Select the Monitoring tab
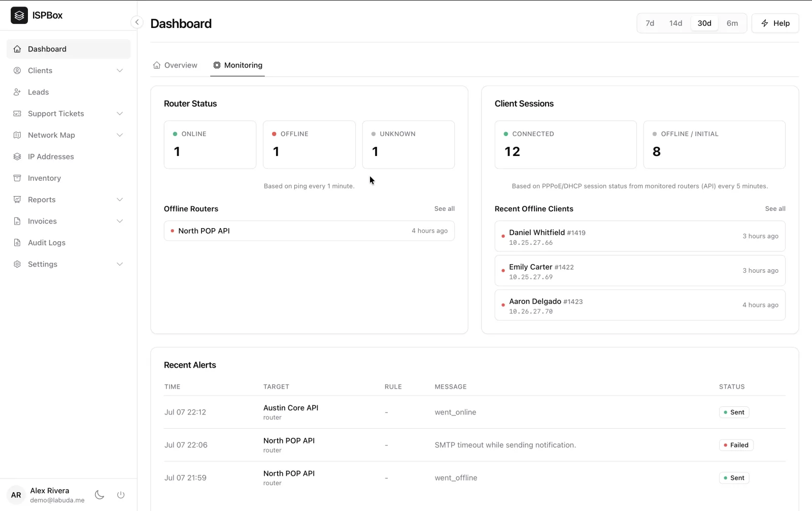The width and height of the screenshot is (812, 511). click(238, 65)
